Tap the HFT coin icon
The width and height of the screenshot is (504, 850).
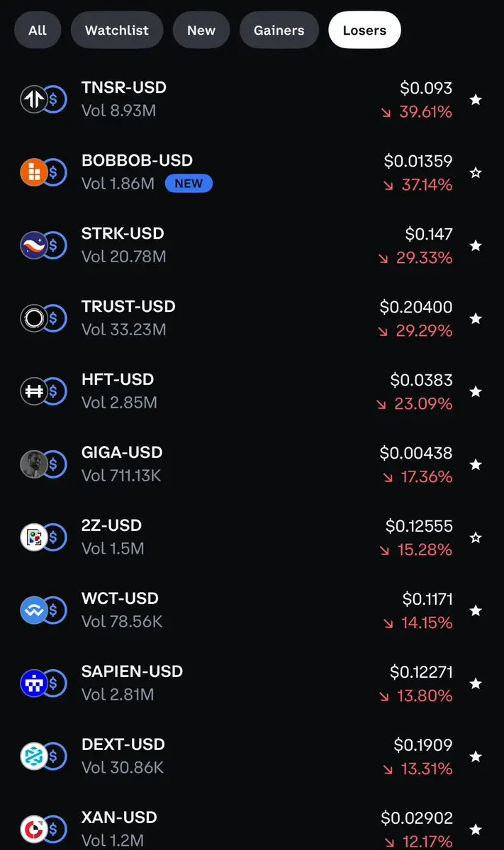[33, 391]
